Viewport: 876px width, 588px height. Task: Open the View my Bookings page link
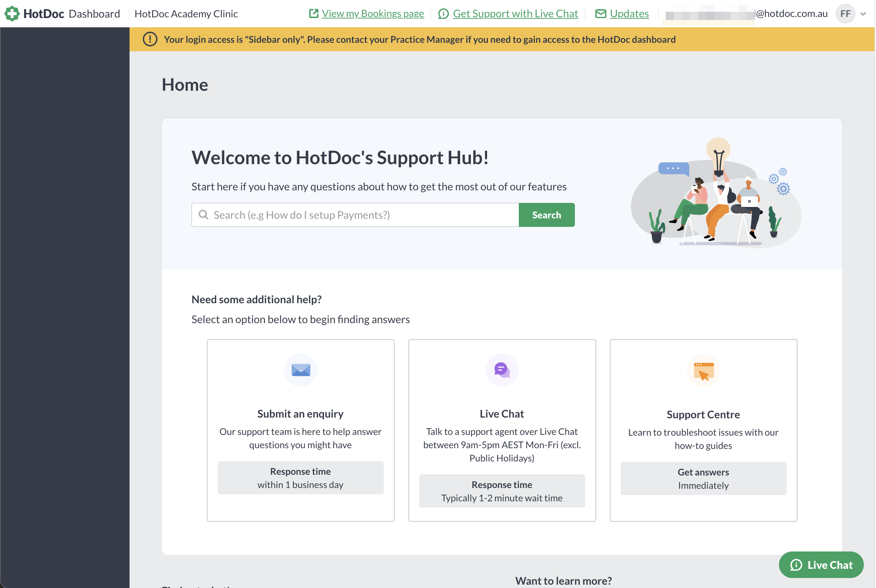click(373, 14)
